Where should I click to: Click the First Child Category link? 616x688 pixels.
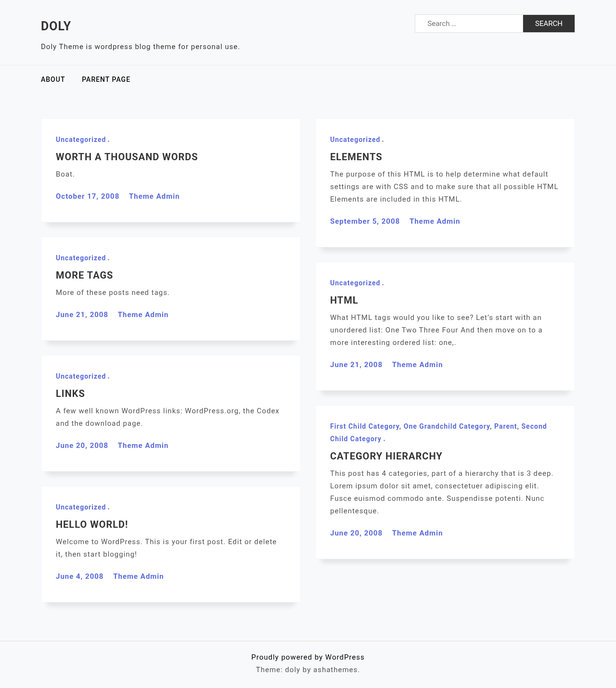[365, 426]
